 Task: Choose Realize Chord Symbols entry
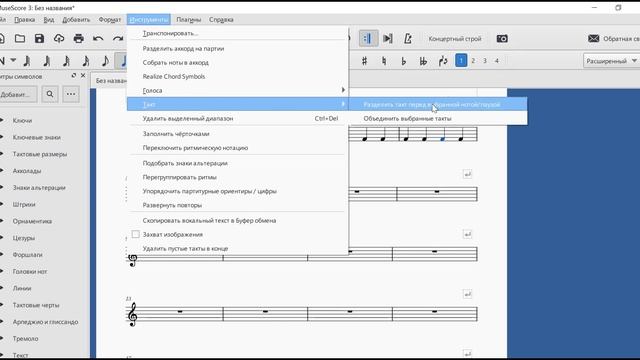click(x=238, y=76)
